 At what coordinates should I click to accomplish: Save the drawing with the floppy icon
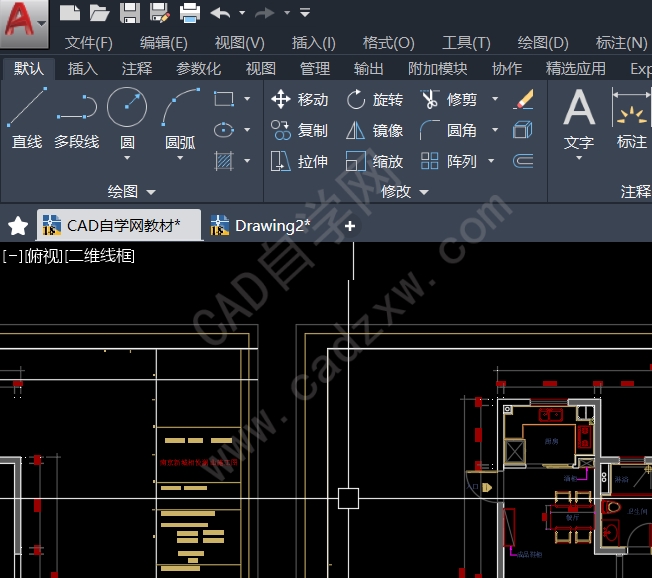tap(130, 12)
